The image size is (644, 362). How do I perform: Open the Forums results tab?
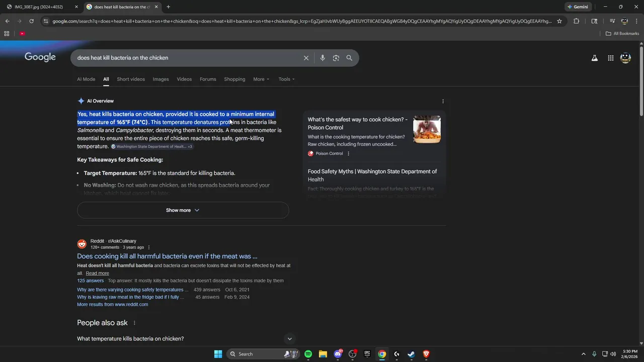[x=208, y=79]
